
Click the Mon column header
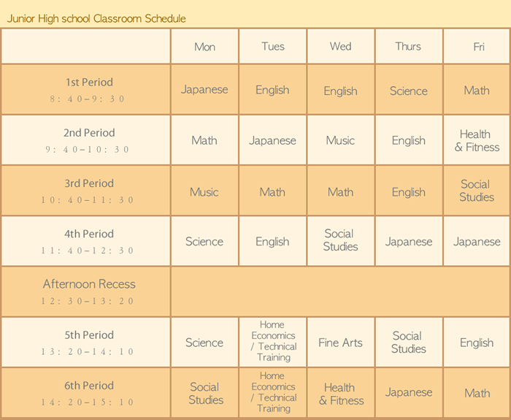point(204,47)
